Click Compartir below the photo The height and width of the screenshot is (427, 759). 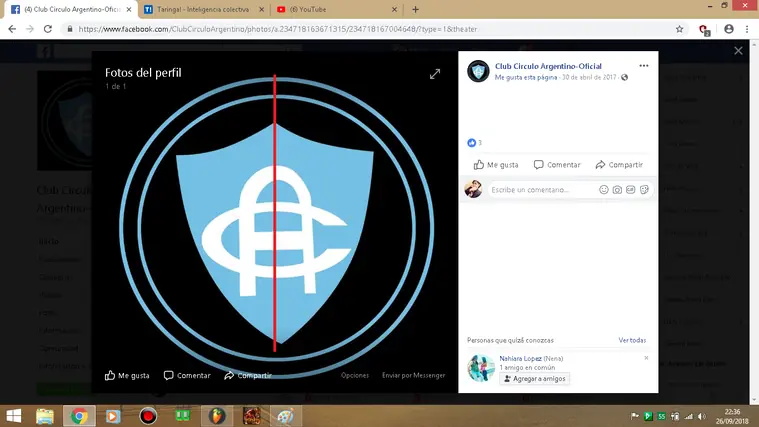248,375
